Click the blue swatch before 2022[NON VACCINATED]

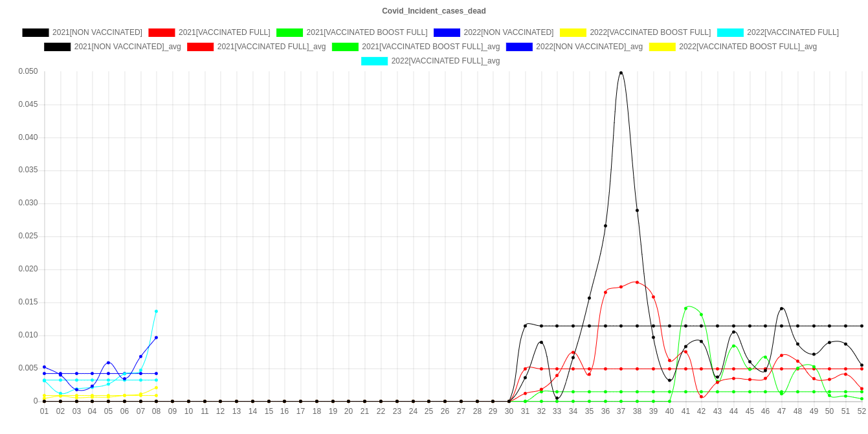tap(447, 32)
